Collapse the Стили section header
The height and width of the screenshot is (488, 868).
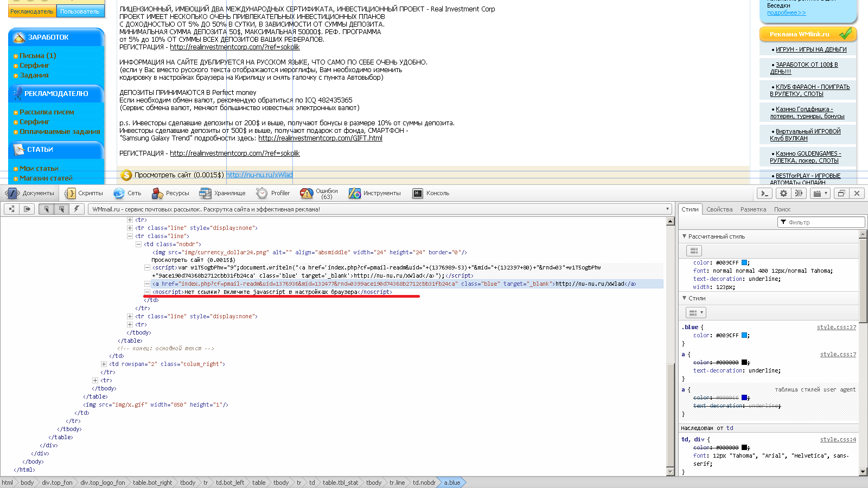pos(768,298)
